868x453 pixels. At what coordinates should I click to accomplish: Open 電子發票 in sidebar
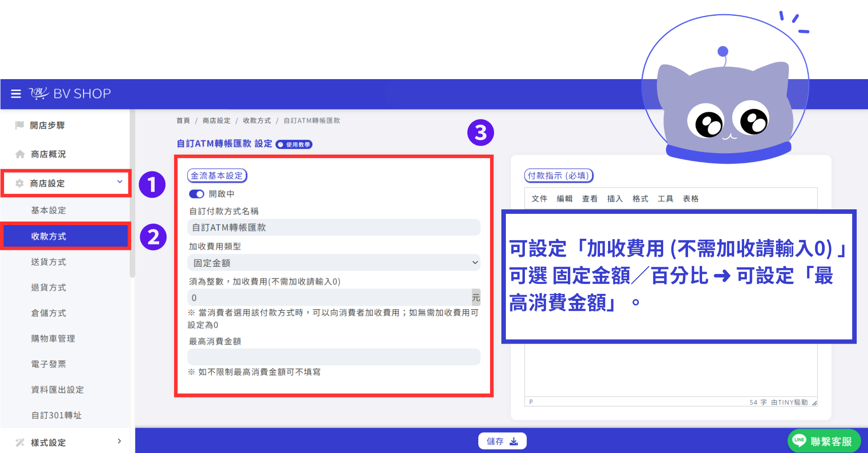coord(48,364)
